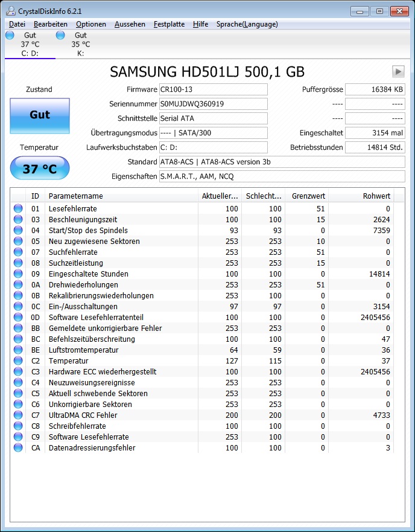Click the Parametername column header
The width and height of the screenshot is (415, 532).
[x=121, y=196]
